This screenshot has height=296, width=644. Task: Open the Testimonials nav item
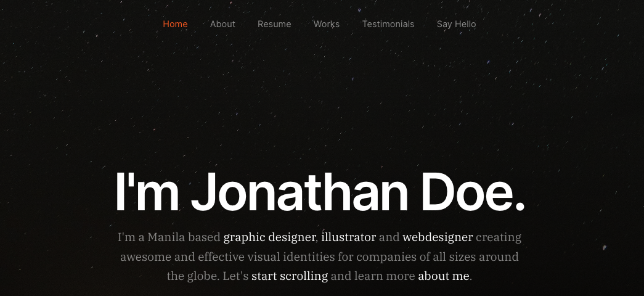click(x=388, y=24)
